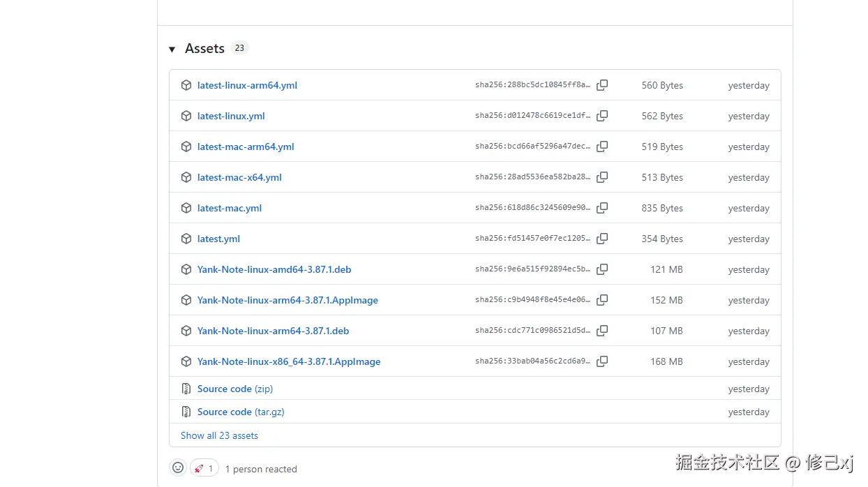This screenshot has width=868, height=487.
Task: Click package icon beside latest-mac.yml
Action: (186, 208)
